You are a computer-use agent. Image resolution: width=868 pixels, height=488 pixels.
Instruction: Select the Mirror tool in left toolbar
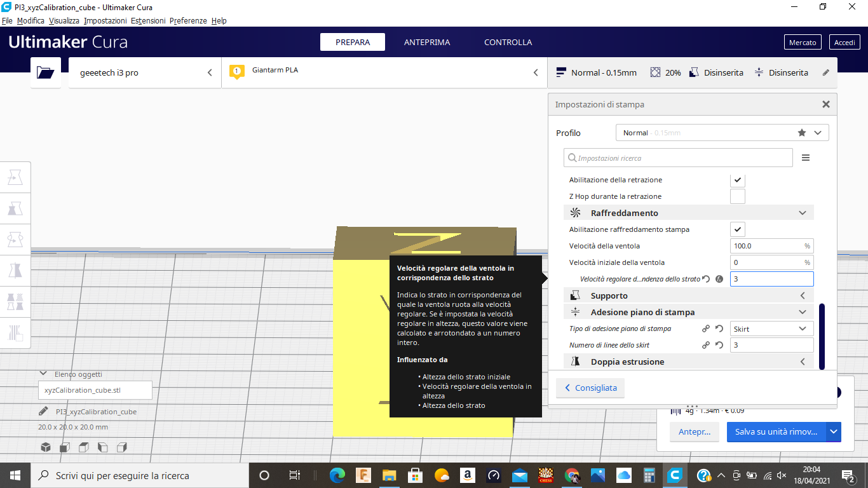click(15, 271)
